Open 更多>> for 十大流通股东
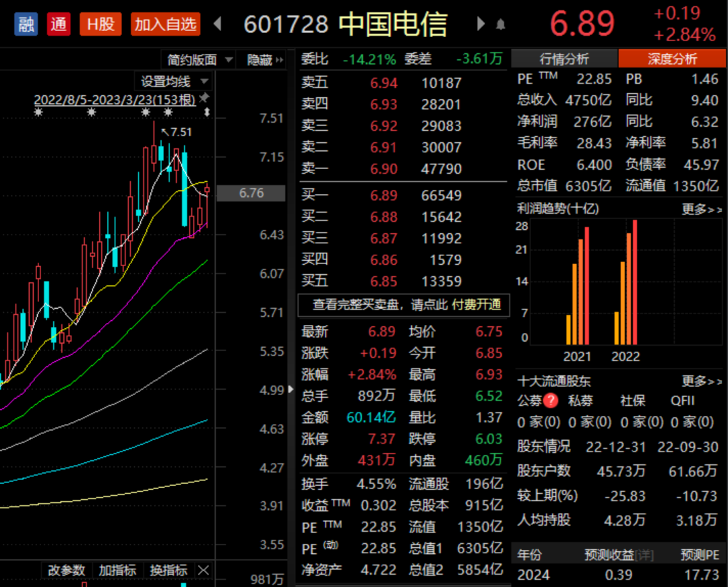 click(702, 381)
